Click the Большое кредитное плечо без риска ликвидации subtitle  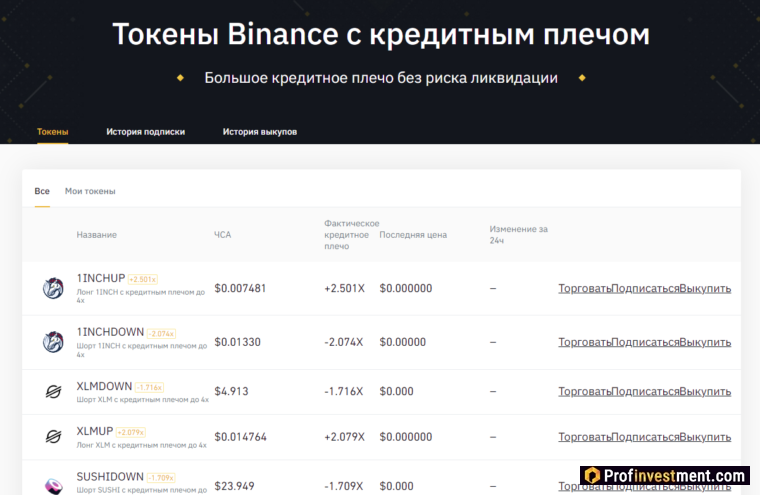coord(381,78)
